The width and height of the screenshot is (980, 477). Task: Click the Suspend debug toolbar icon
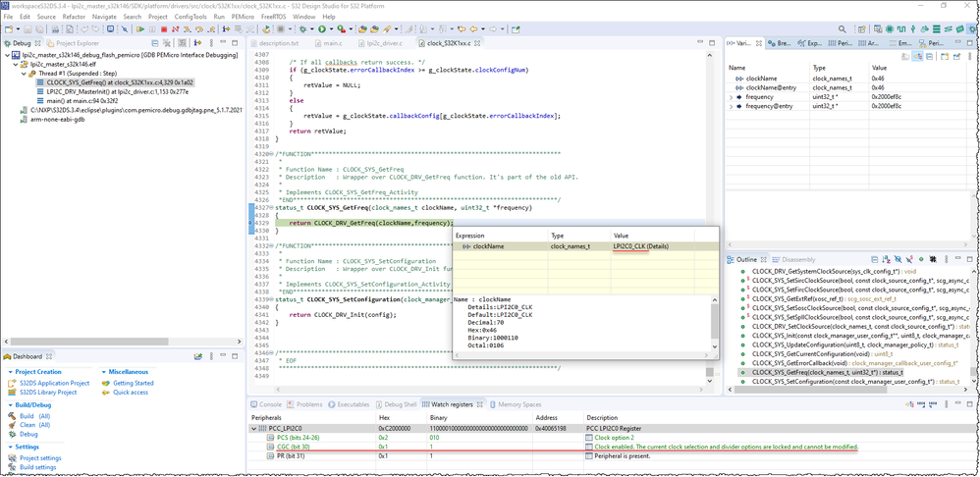pyautogui.click(x=152, y=29)
